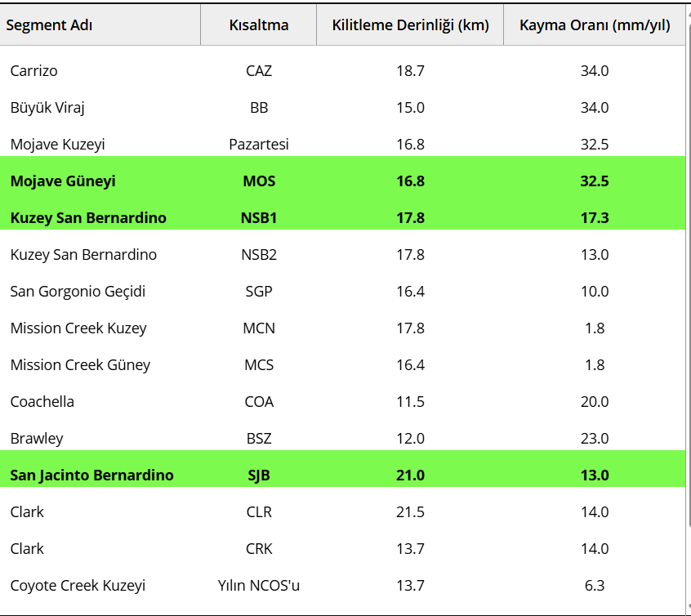Select the Kayma Oranı (mm/yıl) header

(595, 25)
